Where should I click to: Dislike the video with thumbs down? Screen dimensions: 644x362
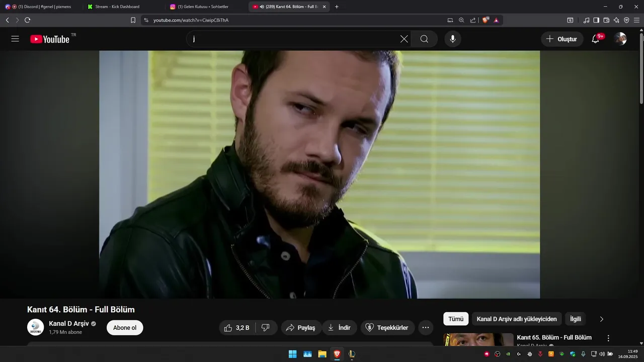[266, 328]
